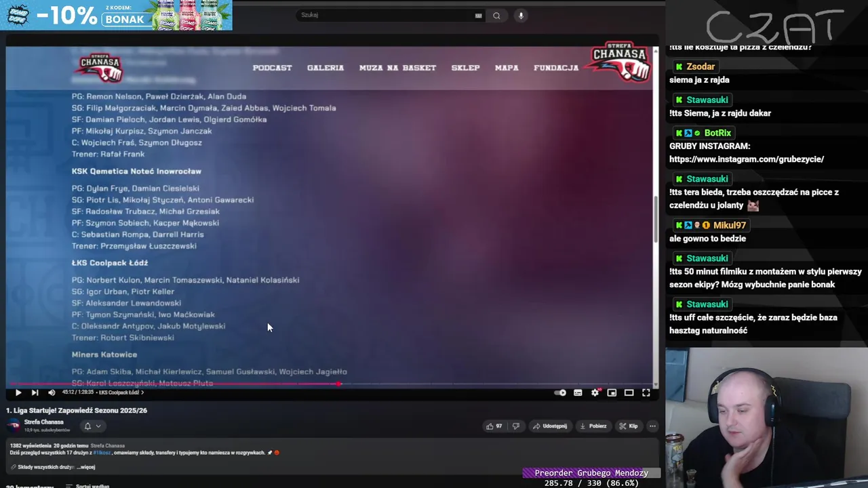Open Sortuj według comment sorting

[x=87, y=486]
